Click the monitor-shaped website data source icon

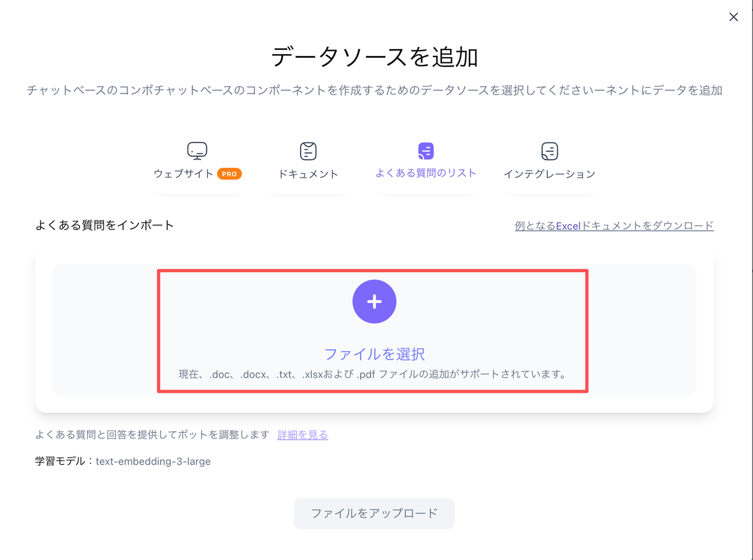point(197,150)
